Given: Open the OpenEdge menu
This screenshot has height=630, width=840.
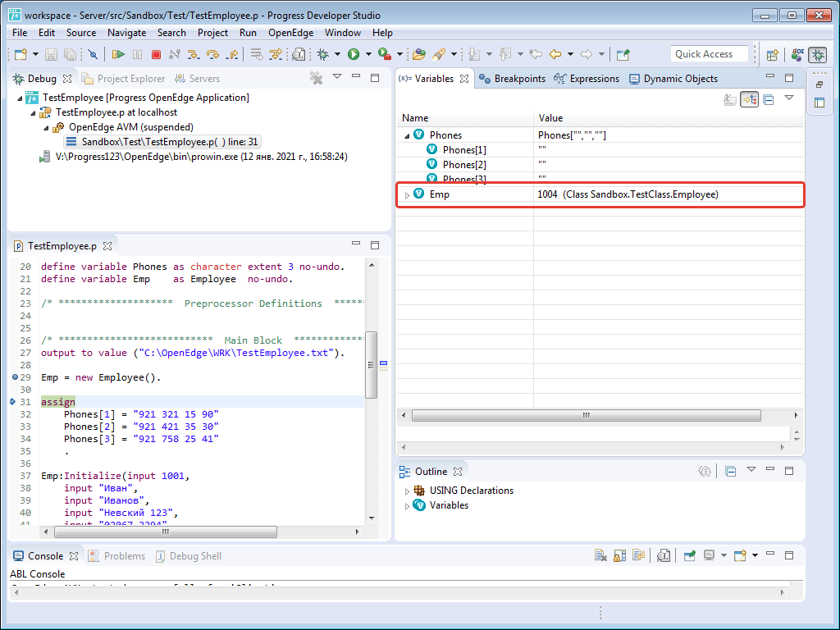Looking at the screenshot, I should point(291,33).
